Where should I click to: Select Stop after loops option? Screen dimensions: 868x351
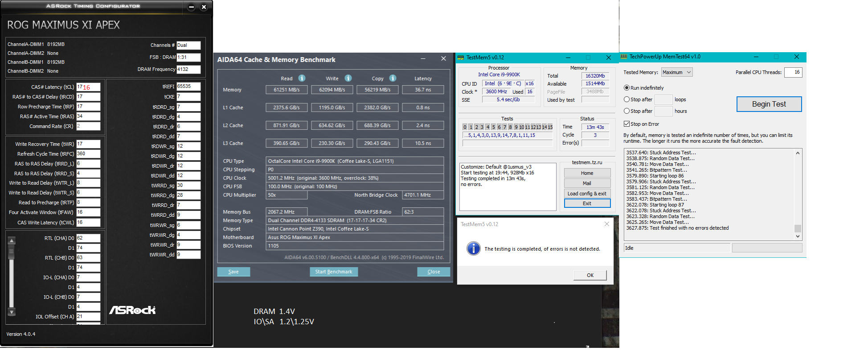coord(626,99)
